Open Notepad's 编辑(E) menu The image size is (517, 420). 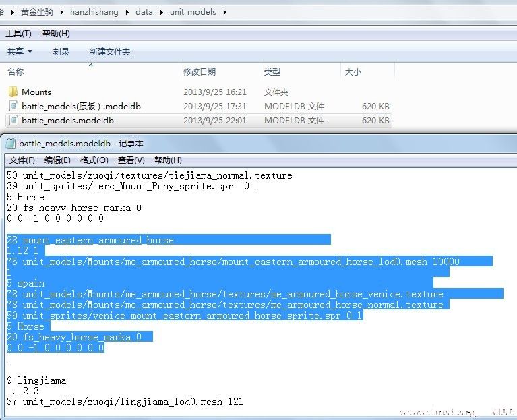click(57, 160)
